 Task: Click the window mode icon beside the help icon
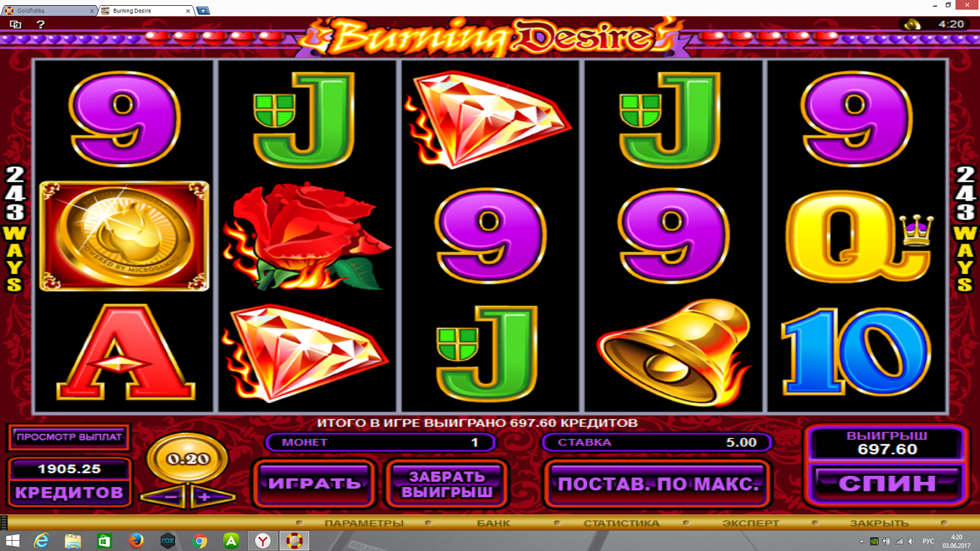coord(15,24)
